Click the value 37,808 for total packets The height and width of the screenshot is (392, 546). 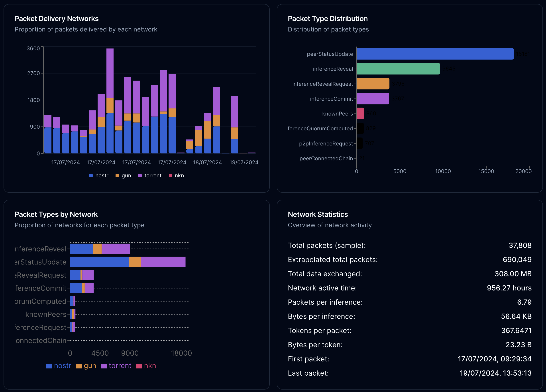coord(520,245)
